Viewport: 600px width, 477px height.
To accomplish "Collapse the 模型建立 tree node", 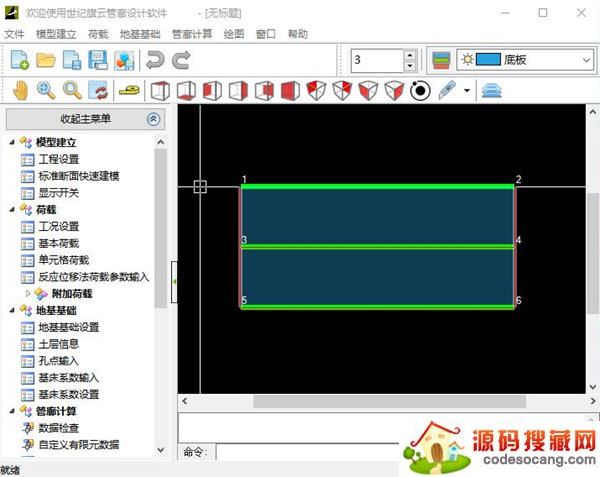I will [12, 142].
